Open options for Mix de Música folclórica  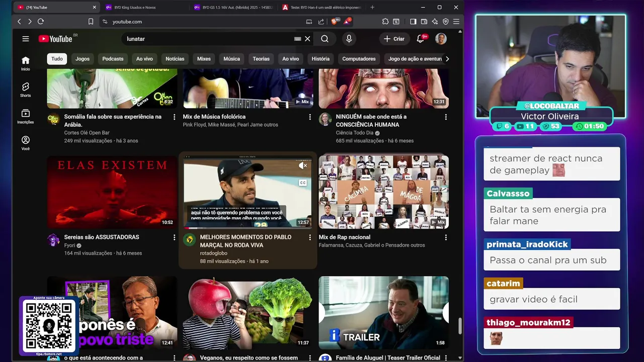coord(310,117)
